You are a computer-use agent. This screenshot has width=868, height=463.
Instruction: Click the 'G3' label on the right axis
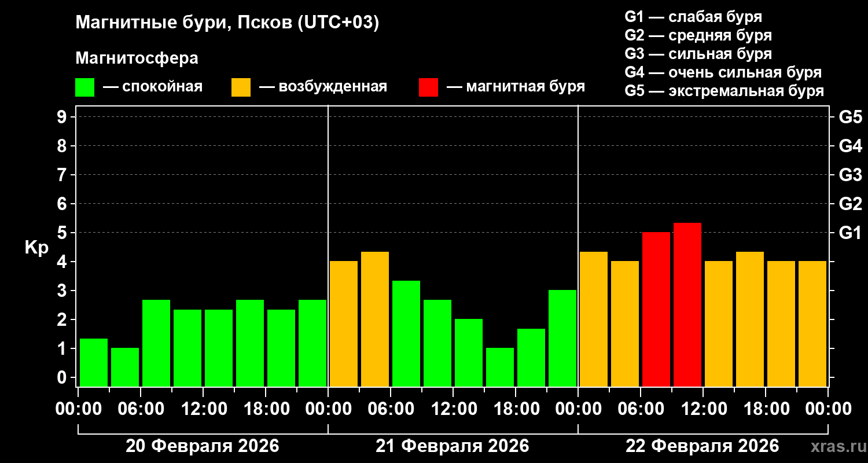tap(850, 175)
